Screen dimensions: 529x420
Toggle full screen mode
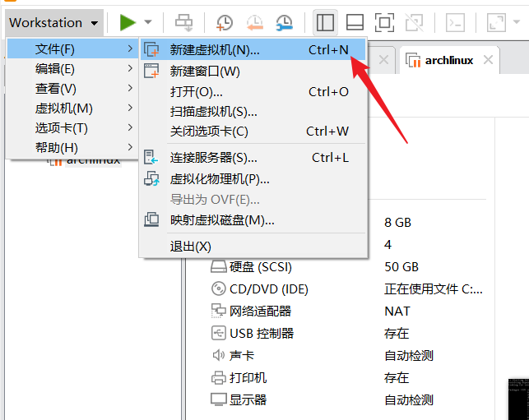pos(383,22)
